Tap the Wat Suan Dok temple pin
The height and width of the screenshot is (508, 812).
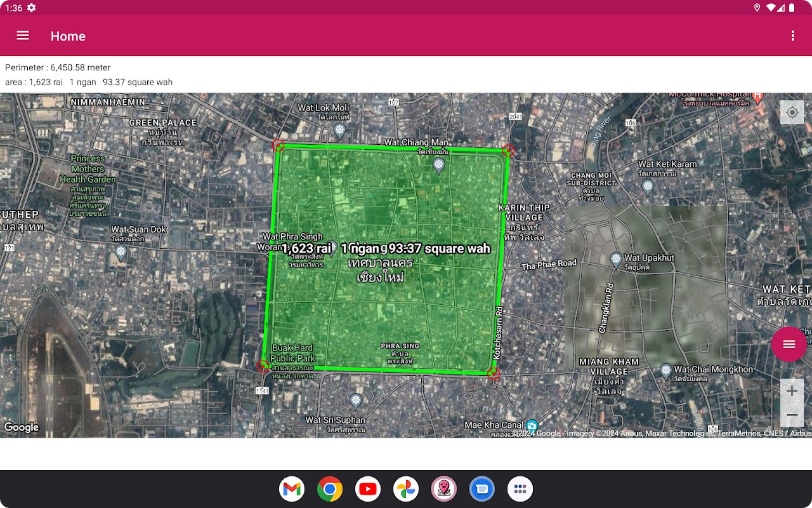click(x=121, y=253)
